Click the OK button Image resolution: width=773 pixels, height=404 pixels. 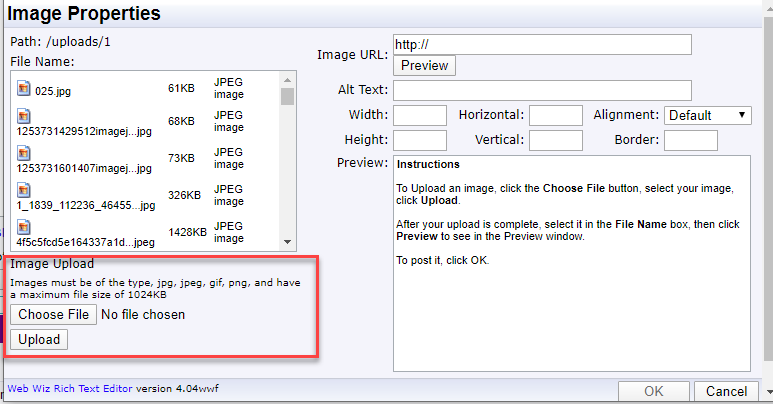coord(654,391)
